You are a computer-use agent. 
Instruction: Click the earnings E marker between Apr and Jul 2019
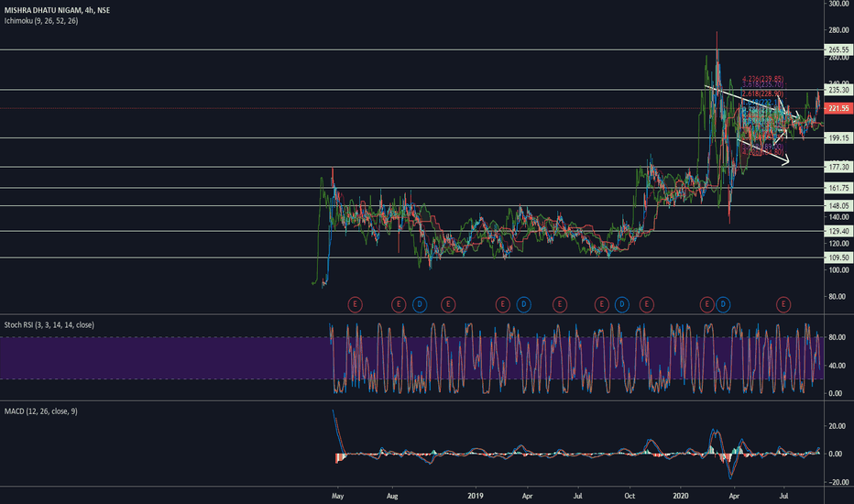tap(559, 304)
